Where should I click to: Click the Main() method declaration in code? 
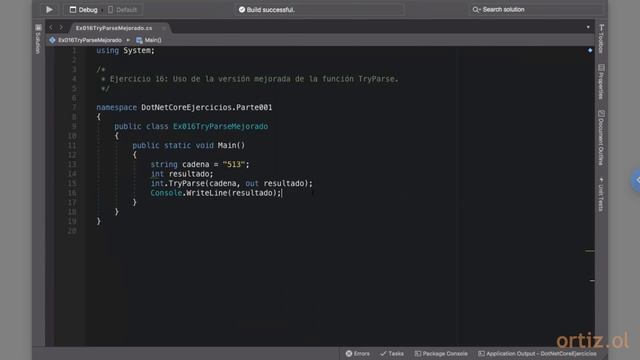click(x=189, y=145)
